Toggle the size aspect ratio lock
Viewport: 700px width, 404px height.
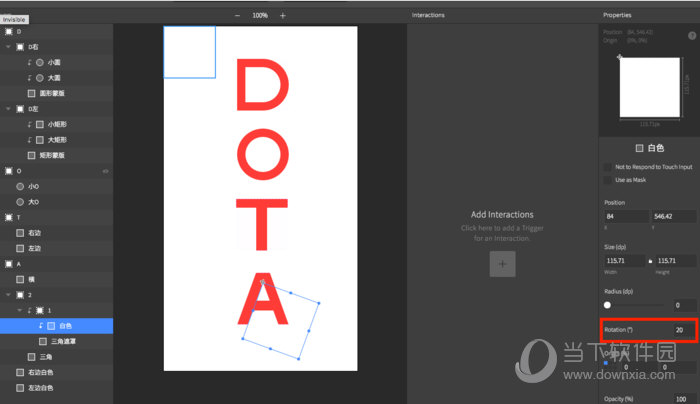(x=650, y=261)
